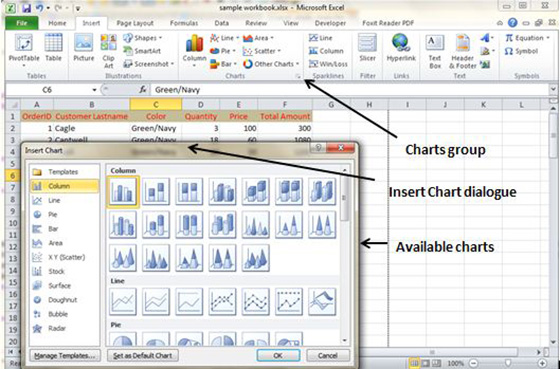
Task: Click the Charts group dialog launcher
Action: [x=297, y=76]
